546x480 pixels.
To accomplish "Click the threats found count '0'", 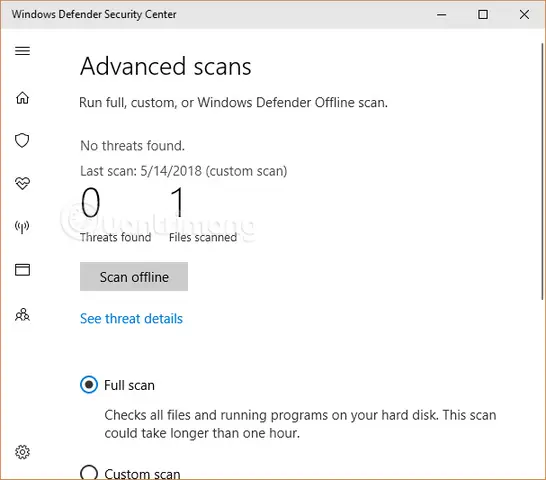I will (91, 202).
